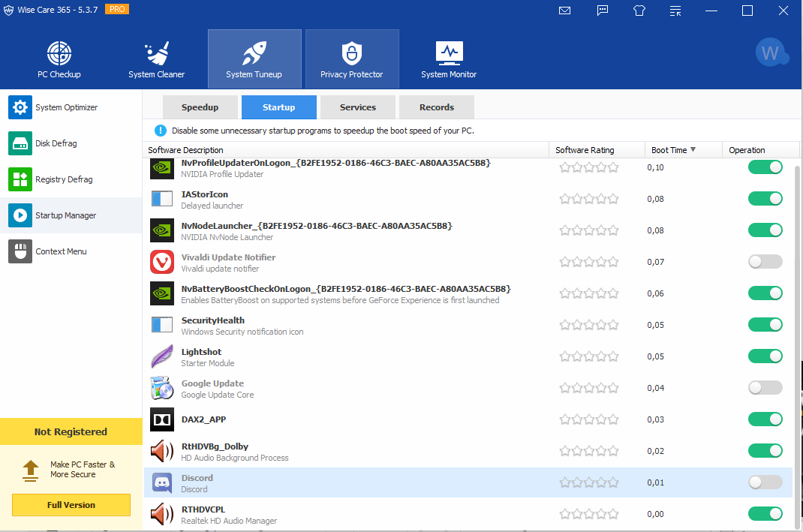Rate Lightshot with the fifth star

tap(613, 356)
